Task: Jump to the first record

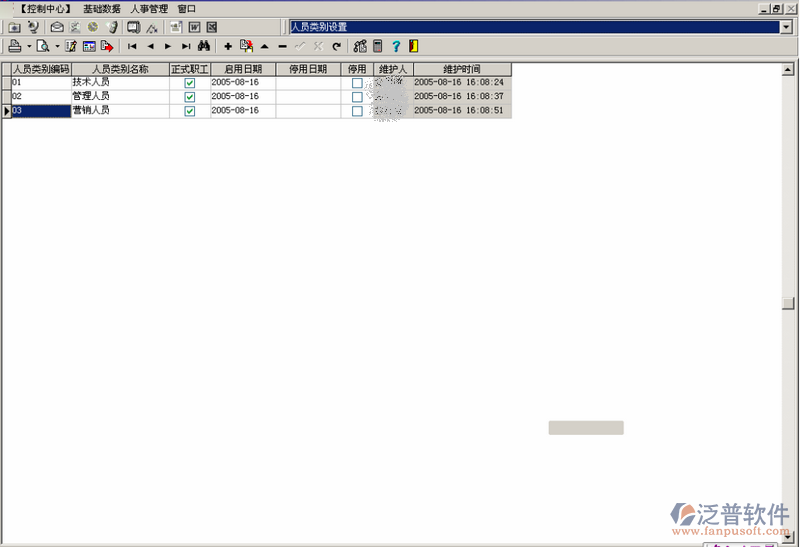Action: pos(132,46)
